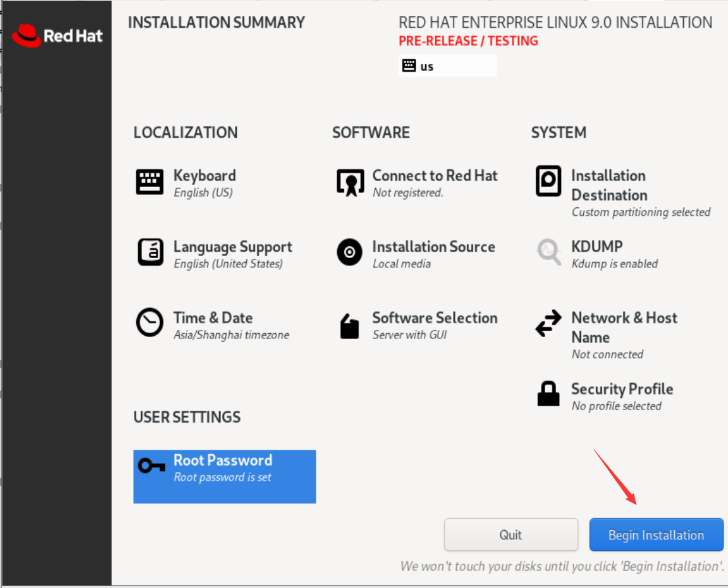Click the Quit button
This screenshot has width=728, height=588.
511,535
